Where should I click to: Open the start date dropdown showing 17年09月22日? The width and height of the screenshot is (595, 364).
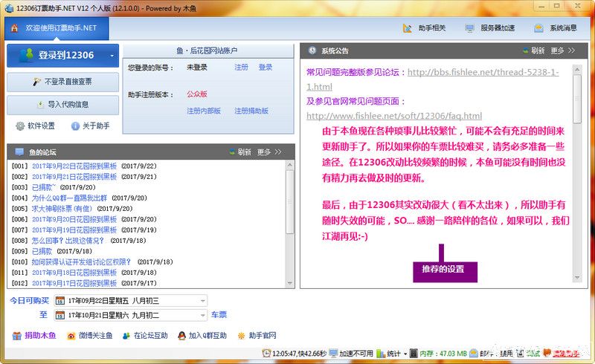coord(203,301)
